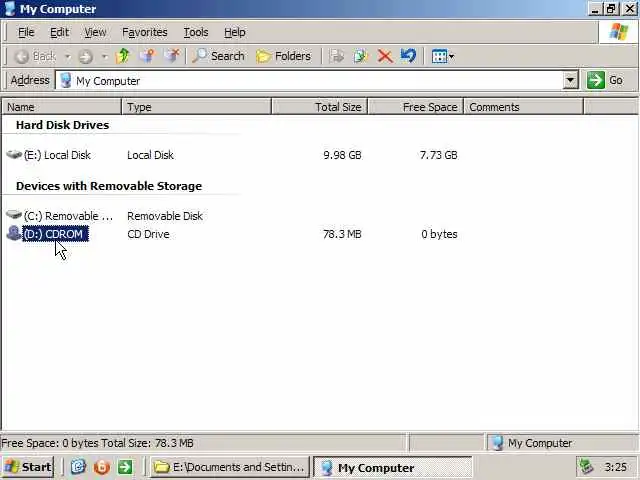Click the Local Disk type cell

tap(150, 155)
